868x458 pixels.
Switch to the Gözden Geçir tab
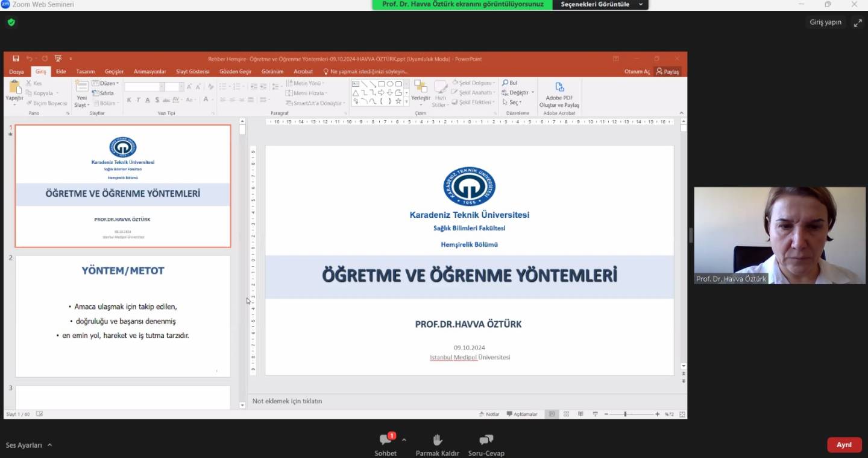pyautogui.click(x=235, y=72)
